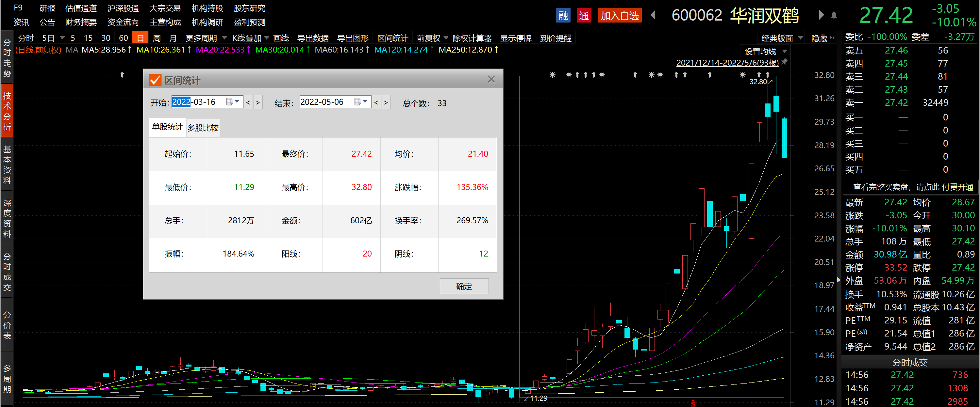Click the 加入自选 button
This screenshot has width=980, height=407.
pyautogui.click(x=619, y=16)
